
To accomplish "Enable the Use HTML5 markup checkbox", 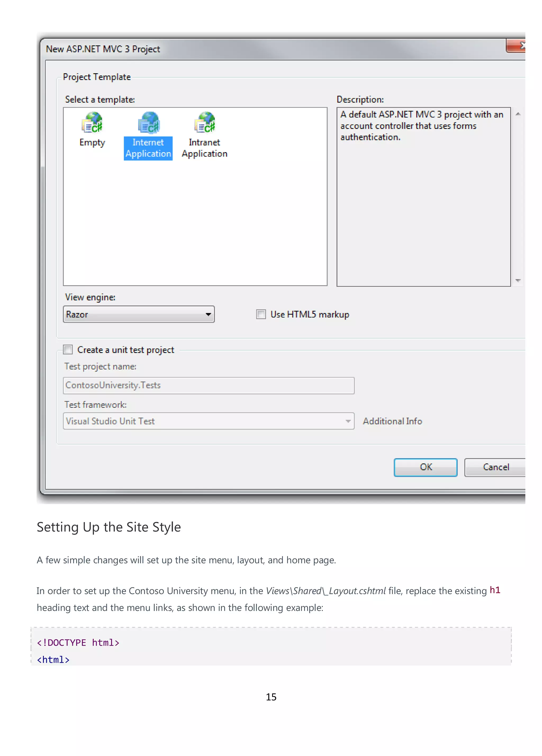I will [x=261, y=314].
